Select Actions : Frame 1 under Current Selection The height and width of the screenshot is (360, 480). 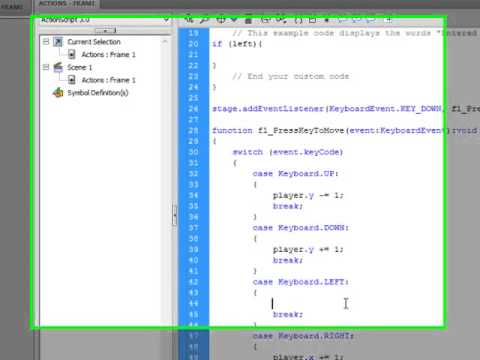[x=108, y=55]
